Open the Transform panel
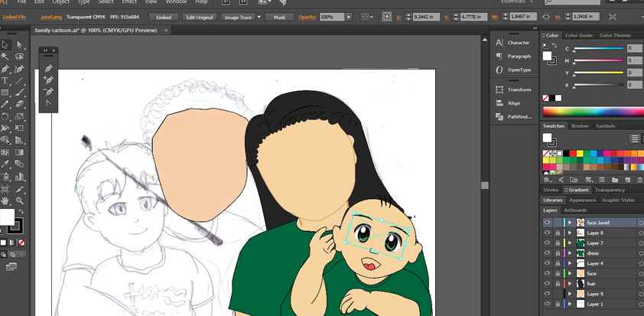644x316 pixels. coord(519,90)
